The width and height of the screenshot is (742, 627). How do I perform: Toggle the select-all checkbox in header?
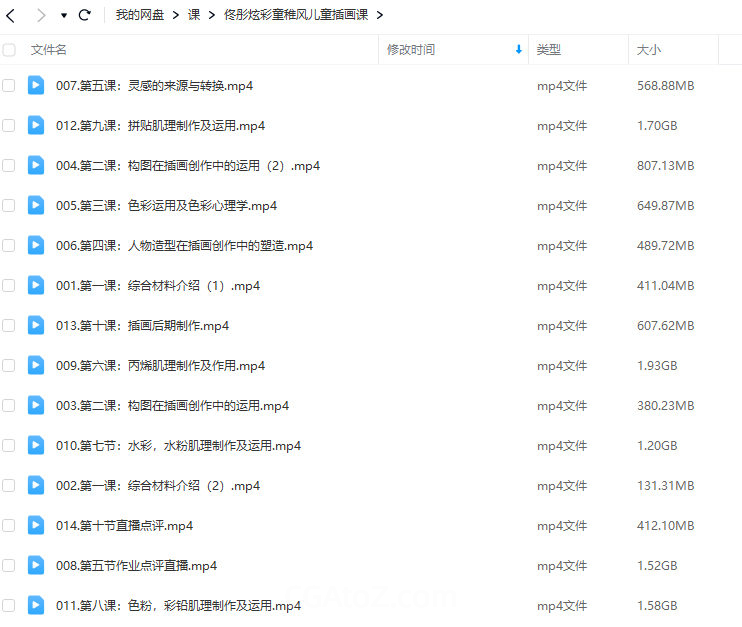[9, 50]
